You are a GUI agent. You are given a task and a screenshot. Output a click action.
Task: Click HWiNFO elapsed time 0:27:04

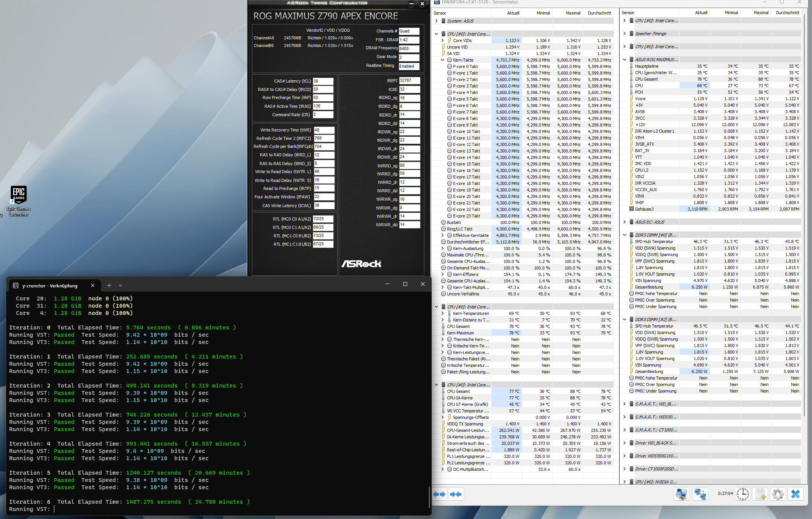click(x=725, y=493)
